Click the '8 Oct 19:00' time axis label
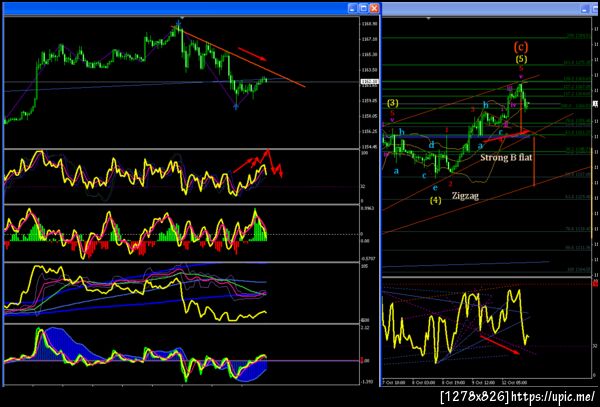 [x=452, y=382]
